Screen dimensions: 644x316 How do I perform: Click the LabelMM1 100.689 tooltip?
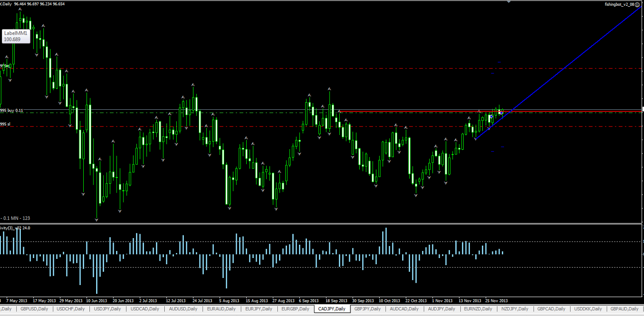tap(16, 36)
